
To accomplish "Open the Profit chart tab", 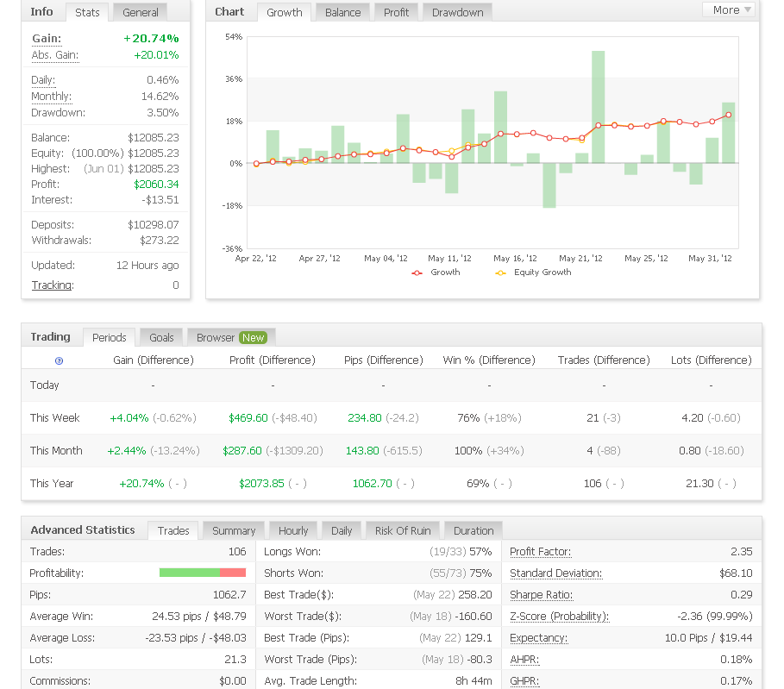I will pyautogui.click(x=396, y=13).
